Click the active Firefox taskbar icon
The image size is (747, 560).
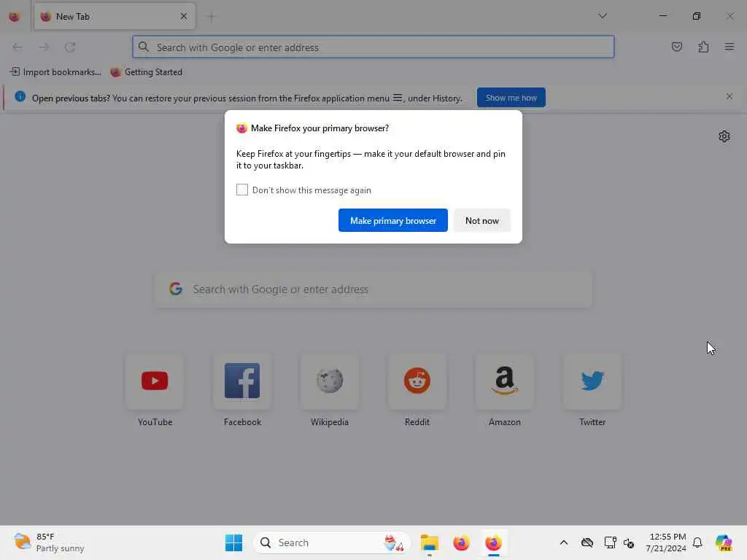(x=494, y=542)
